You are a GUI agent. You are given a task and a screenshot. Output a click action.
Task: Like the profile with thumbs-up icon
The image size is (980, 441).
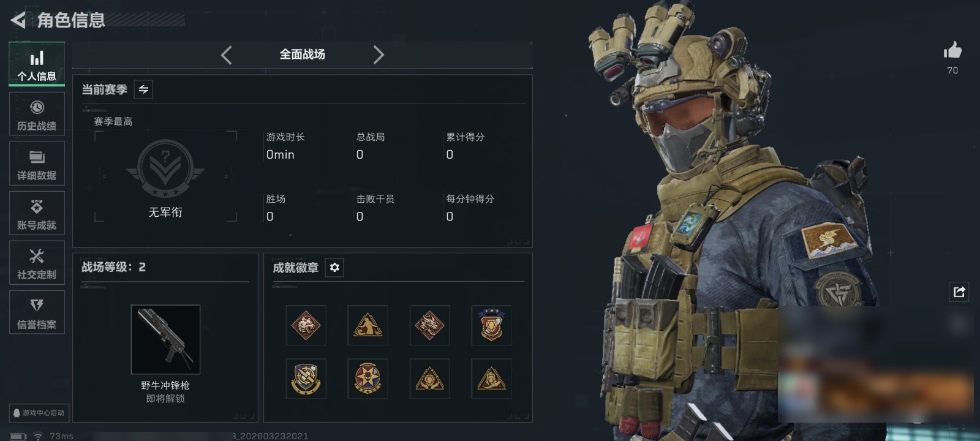tap(952, 50)
